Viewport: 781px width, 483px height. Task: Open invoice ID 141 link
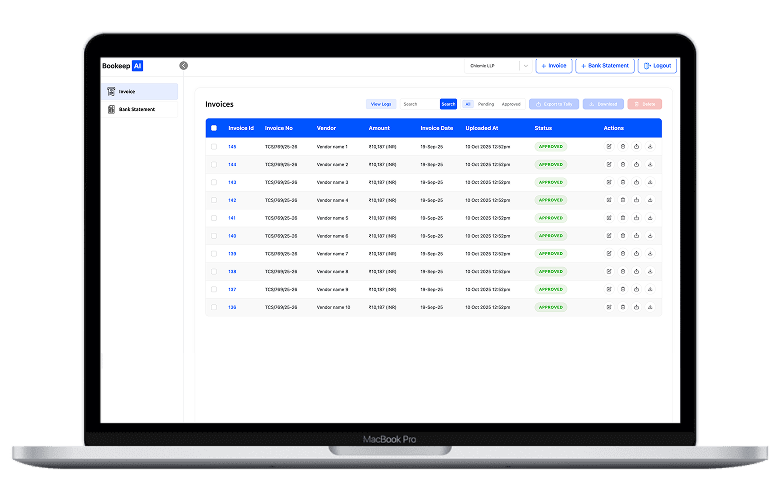tap(232, 218)
